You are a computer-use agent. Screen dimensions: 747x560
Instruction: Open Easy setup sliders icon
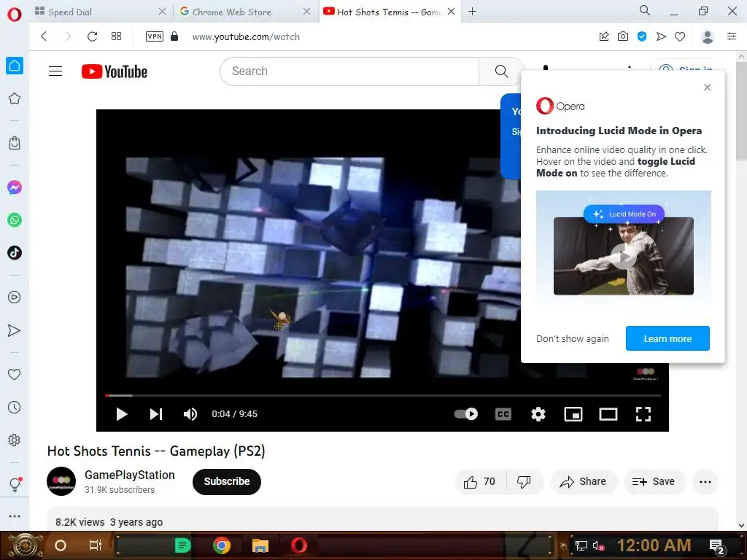(x=732, y=36)
